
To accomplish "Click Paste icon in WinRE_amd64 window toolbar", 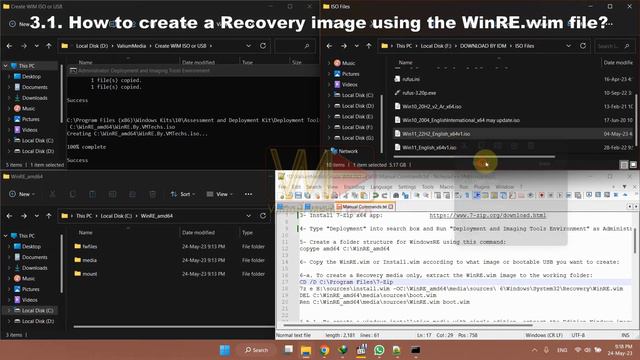I will pyautogui.click(x=93, y=194).
